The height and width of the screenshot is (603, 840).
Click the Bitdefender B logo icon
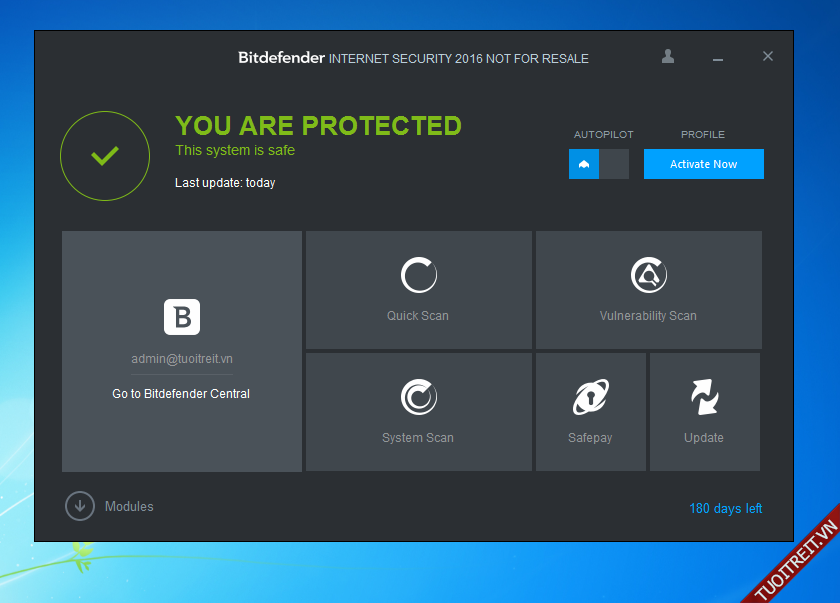182,317
